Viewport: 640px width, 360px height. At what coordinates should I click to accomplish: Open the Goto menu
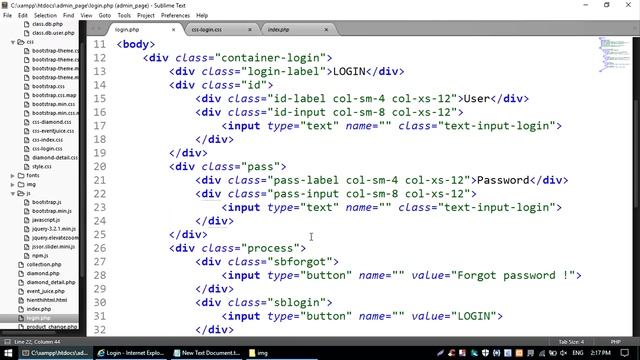coord(105,16)
